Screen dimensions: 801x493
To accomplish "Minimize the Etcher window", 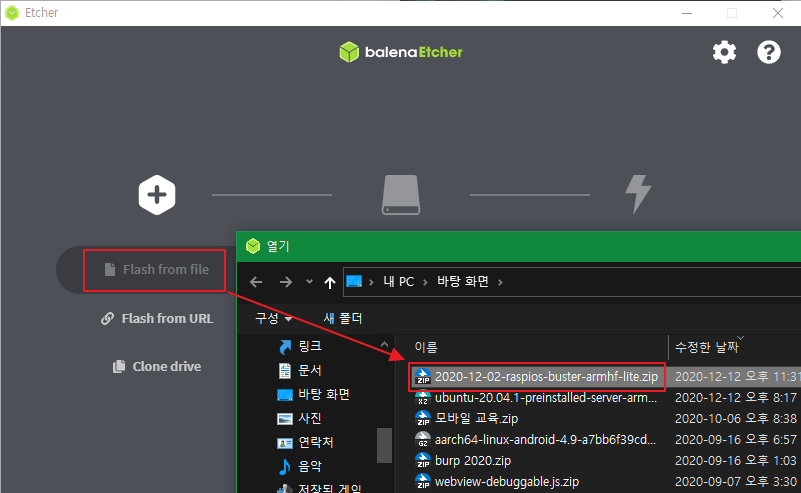I will coord(687,13).
